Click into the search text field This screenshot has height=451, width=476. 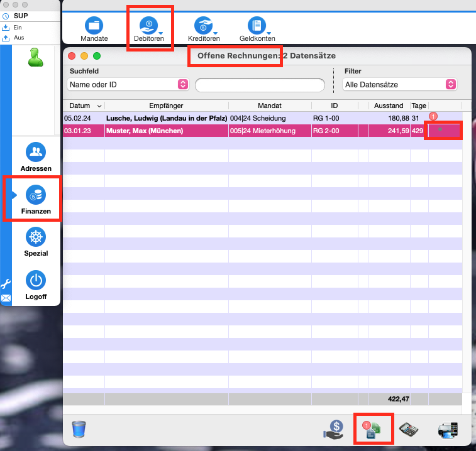[x=260, y=85]
